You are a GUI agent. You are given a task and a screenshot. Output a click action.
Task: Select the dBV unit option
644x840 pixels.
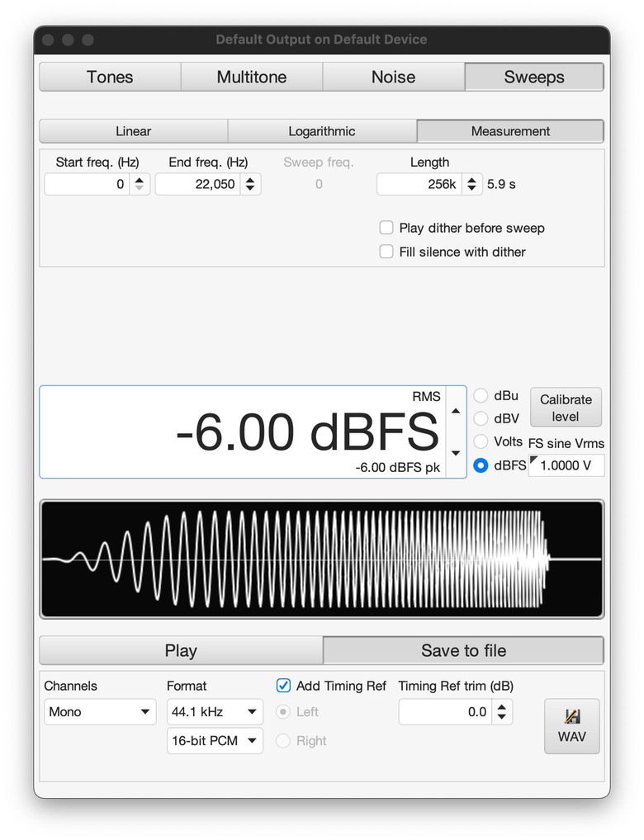pyautogui.click(x=481, y=418)
